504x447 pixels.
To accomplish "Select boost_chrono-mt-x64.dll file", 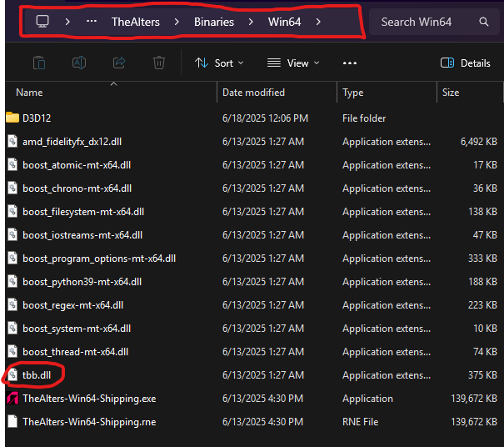I will click(77, 188).
